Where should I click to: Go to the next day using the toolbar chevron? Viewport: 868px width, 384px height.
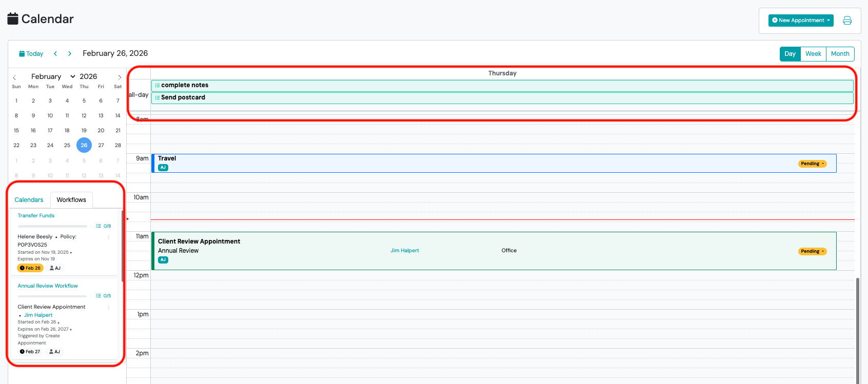(x=70, y=53)
